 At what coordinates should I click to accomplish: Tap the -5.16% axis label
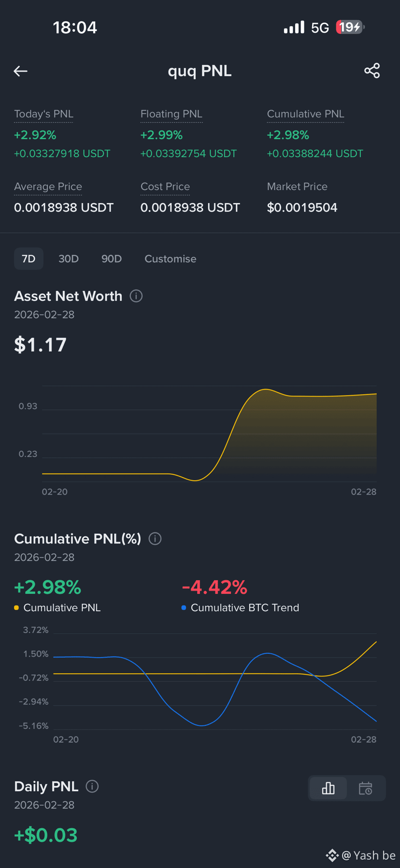33,726
